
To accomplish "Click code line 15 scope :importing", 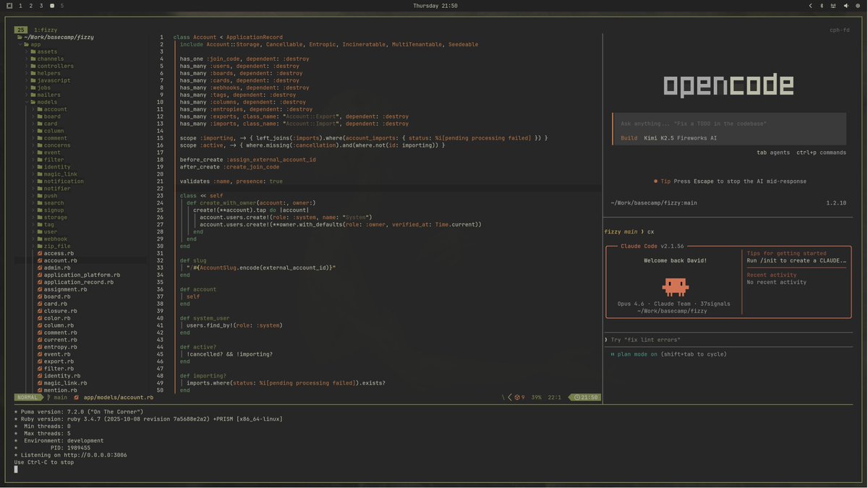I will coord(364,138).
